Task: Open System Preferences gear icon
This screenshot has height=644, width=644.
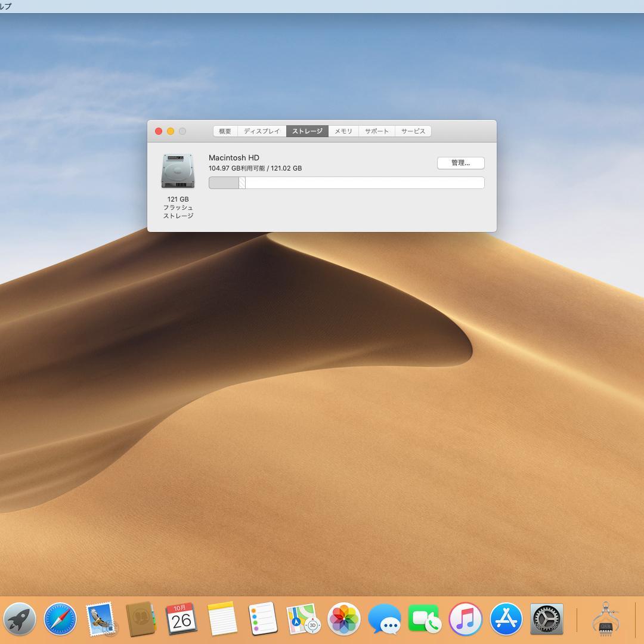Action: (546, 619)
